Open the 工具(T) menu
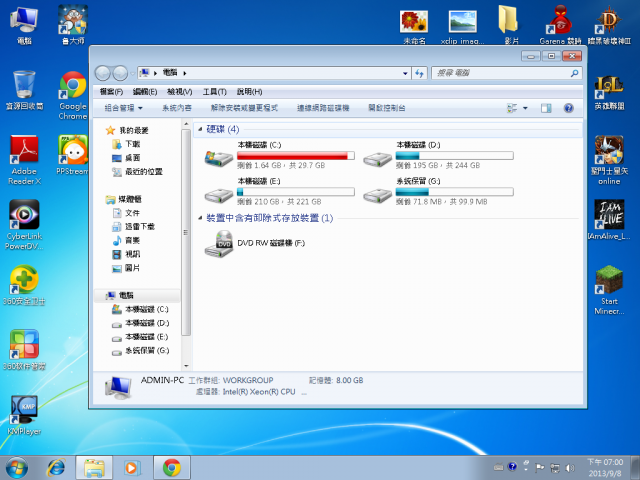 [215, 92]
